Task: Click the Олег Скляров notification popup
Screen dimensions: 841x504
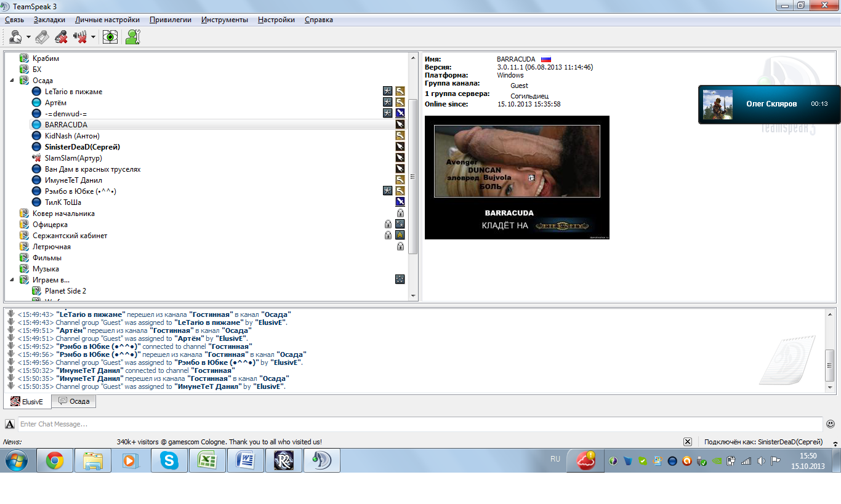Action: click(x=770, y=104)
